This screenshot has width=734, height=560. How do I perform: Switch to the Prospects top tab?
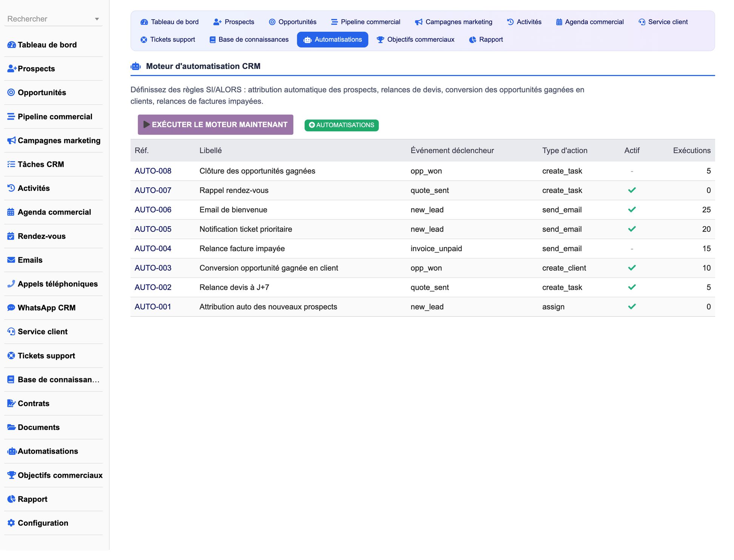(x=234, y=22)
